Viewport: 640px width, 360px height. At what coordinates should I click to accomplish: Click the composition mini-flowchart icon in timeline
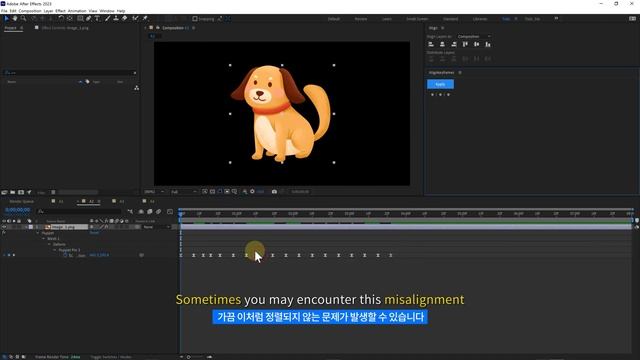(x=130, y=211)
